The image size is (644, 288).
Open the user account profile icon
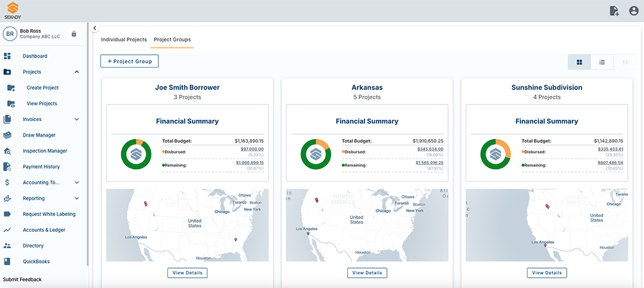(x=634, y=11)
